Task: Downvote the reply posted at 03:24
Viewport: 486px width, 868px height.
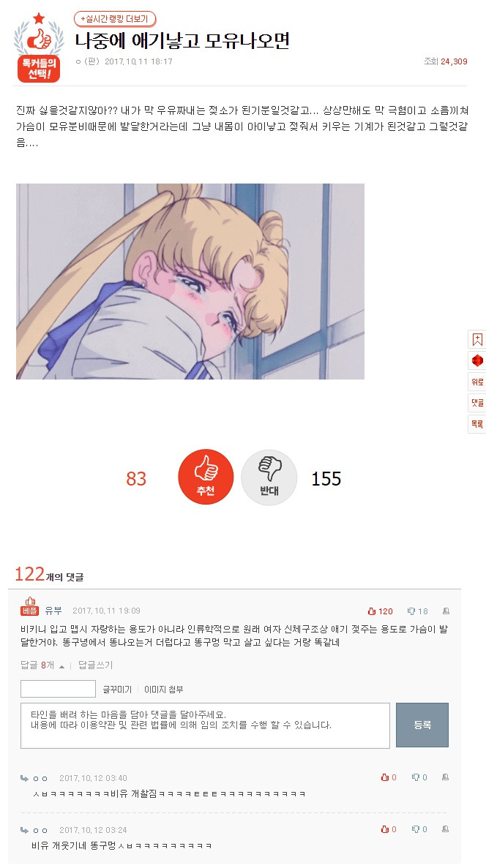Action: (x=419, y=829)
